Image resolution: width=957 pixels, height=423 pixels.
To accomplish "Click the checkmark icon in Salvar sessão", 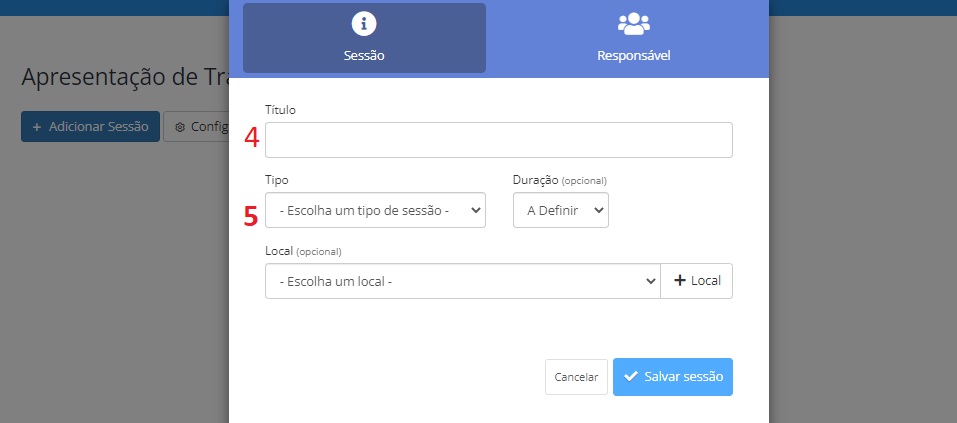I will 630,376.
